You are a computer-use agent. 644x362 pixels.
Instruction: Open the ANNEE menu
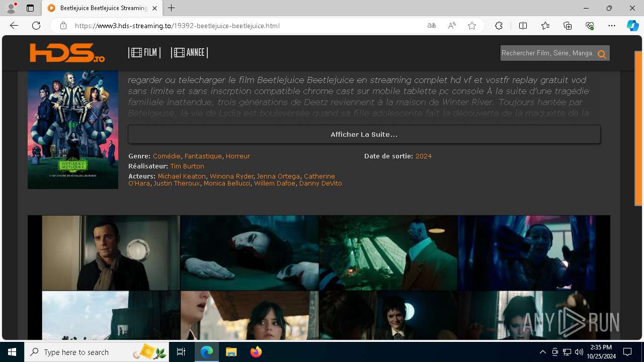click(x=189, y=53)
